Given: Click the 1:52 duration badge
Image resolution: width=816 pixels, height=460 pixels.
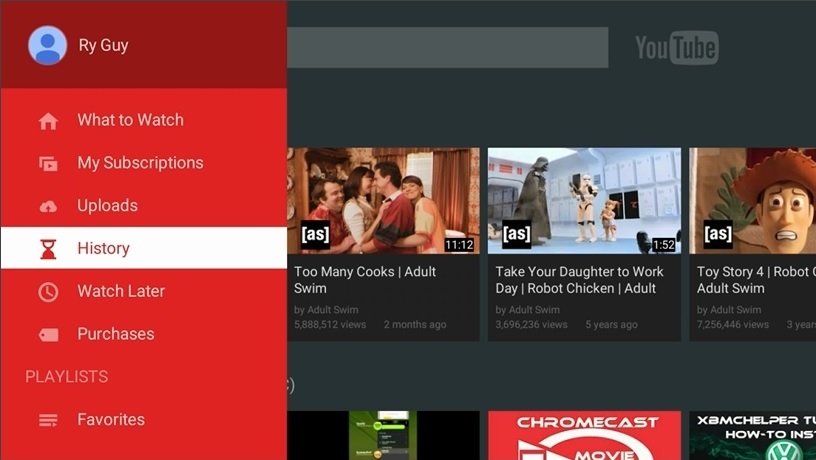Looking at the screenshot, I should pyautogui.click(x=664, y=245).
